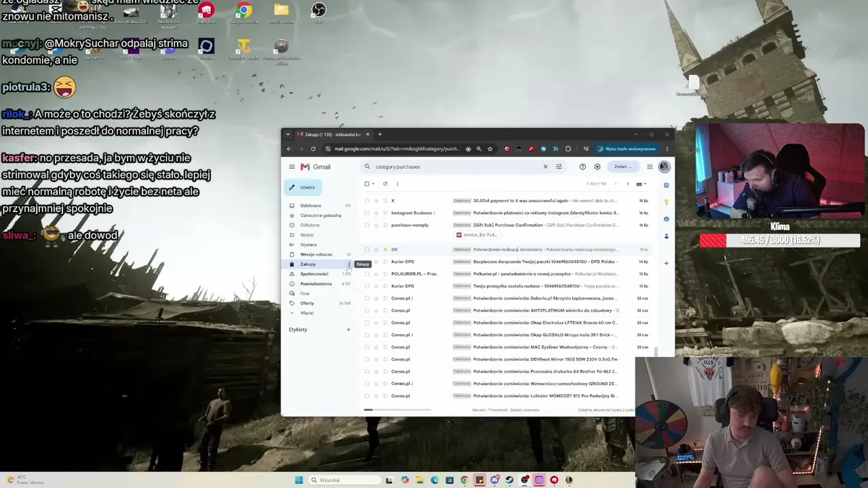Screen dimensions: 868x488
Task: Click Wpisz hasło wielowyrazowe button
Action: click(626, 149)
